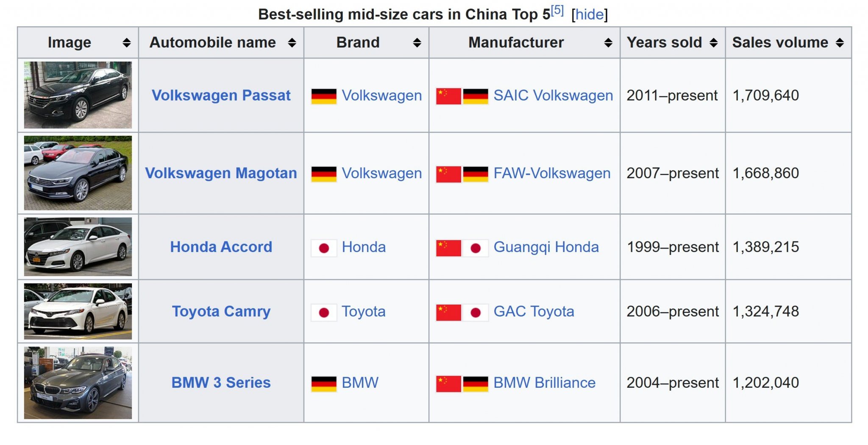Screen dimensions: 868x445
Task: Click the Manufacturer column sort arrows
Action: coord(608,42)
